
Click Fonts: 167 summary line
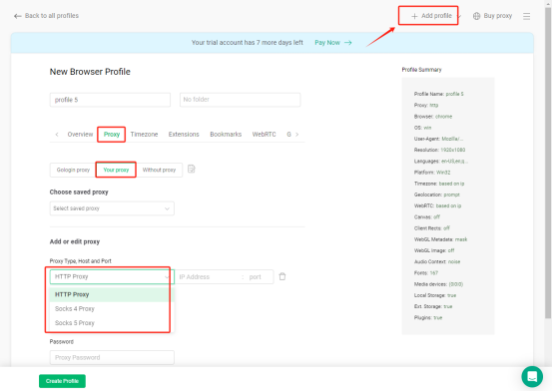tap(426, 273)
